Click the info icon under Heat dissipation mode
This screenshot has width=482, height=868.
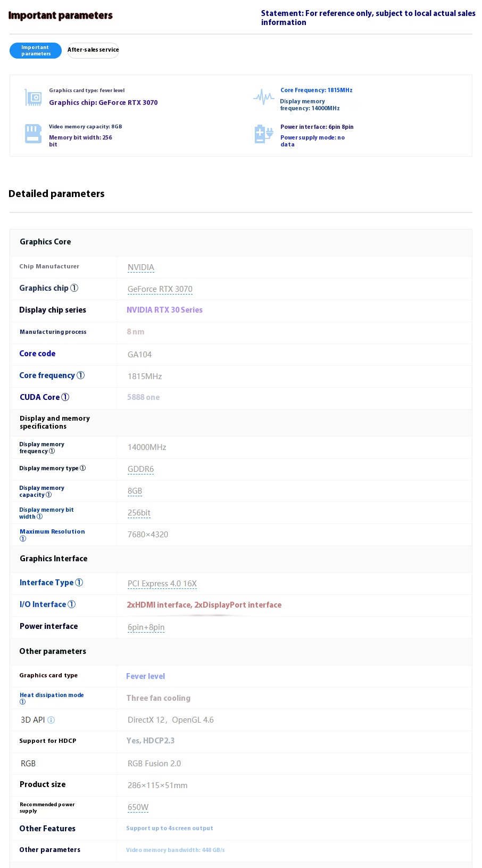(23, 702)
